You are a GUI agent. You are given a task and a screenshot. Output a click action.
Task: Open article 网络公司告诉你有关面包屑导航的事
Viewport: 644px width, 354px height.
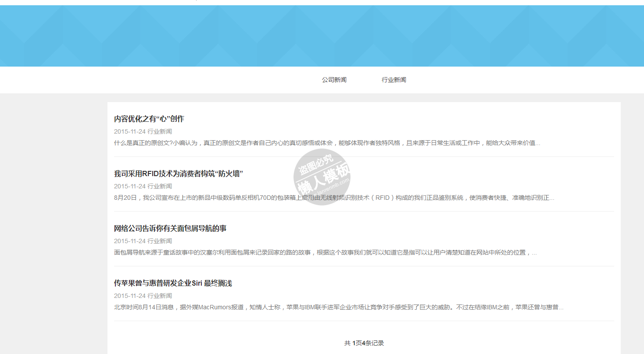(x=170, y=228)
